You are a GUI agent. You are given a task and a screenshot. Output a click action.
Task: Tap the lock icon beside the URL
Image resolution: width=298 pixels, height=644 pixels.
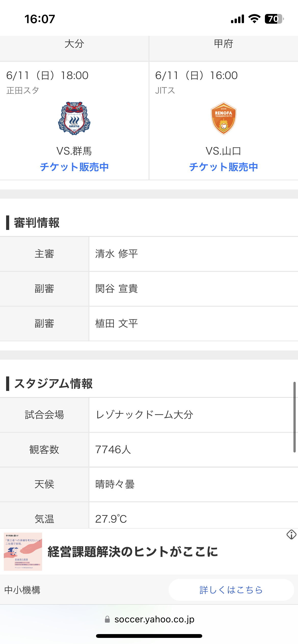coord(107,619)
